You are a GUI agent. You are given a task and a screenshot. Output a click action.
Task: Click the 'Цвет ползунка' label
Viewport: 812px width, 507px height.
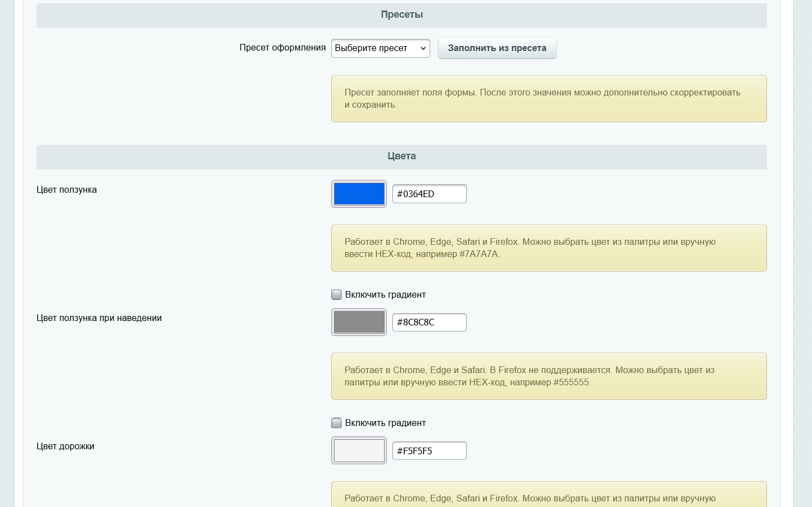tap(67, 190)
